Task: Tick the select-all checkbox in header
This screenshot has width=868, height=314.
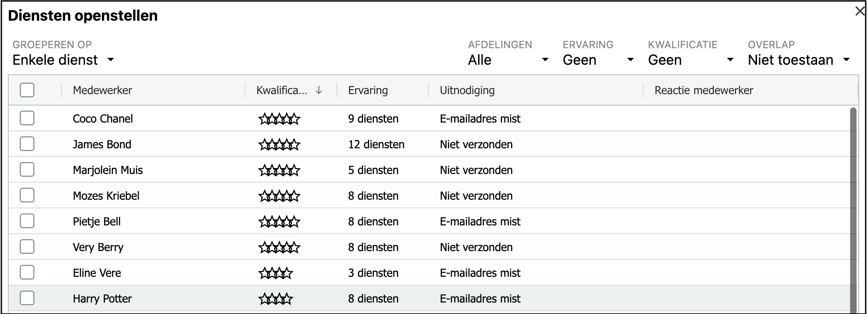Action: point(27,90)
